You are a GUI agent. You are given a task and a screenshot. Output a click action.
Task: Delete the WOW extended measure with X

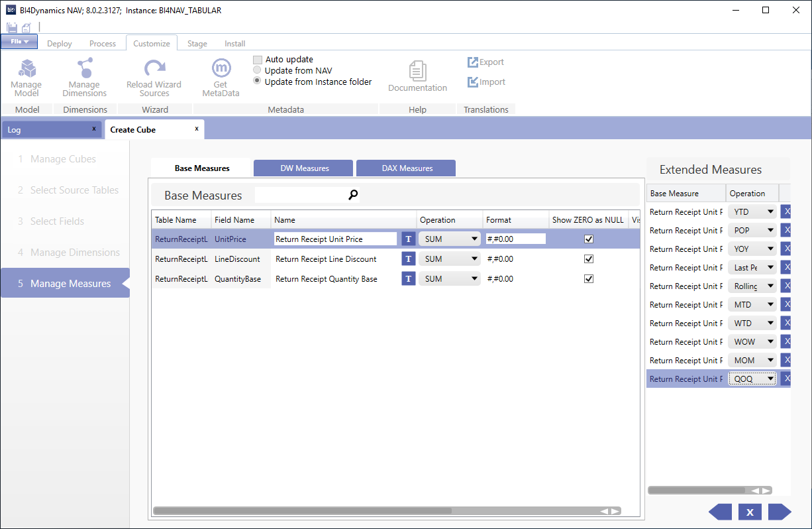(786, 342)
